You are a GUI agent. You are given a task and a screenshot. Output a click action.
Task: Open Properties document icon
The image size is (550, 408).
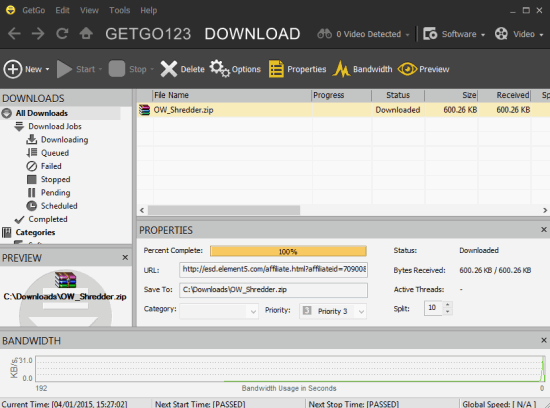(x=276, y=69)
